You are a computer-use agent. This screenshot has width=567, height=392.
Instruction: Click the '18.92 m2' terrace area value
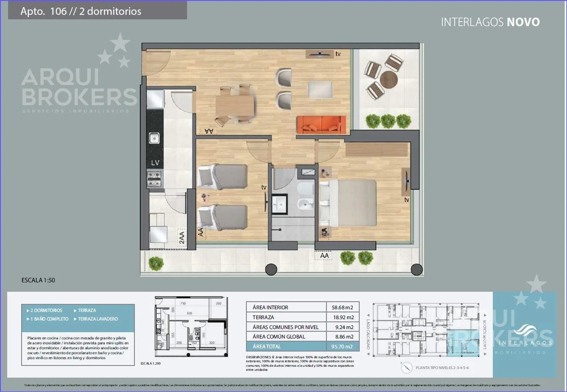pyautogui.click(x=343, y=317)
